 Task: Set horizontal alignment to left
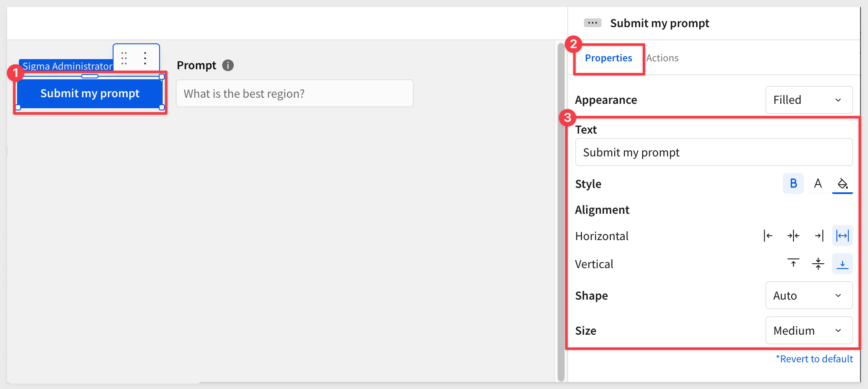[x=768, y=236]
